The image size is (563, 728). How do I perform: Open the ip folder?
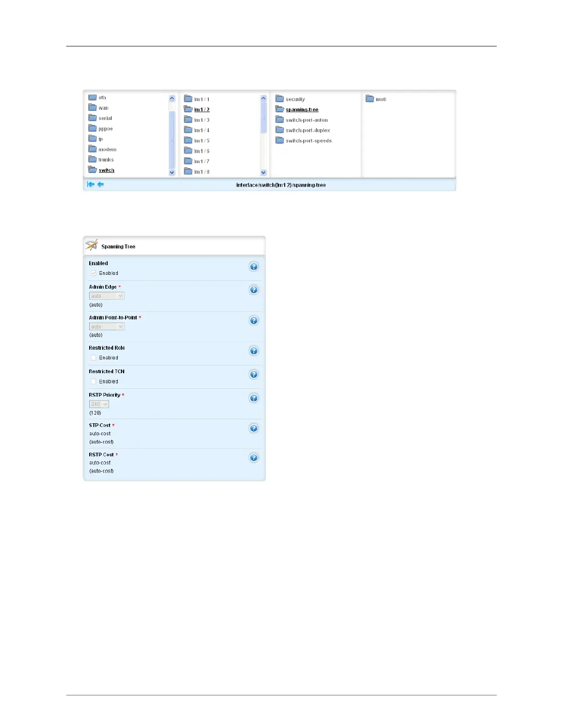tap(96, 139)
